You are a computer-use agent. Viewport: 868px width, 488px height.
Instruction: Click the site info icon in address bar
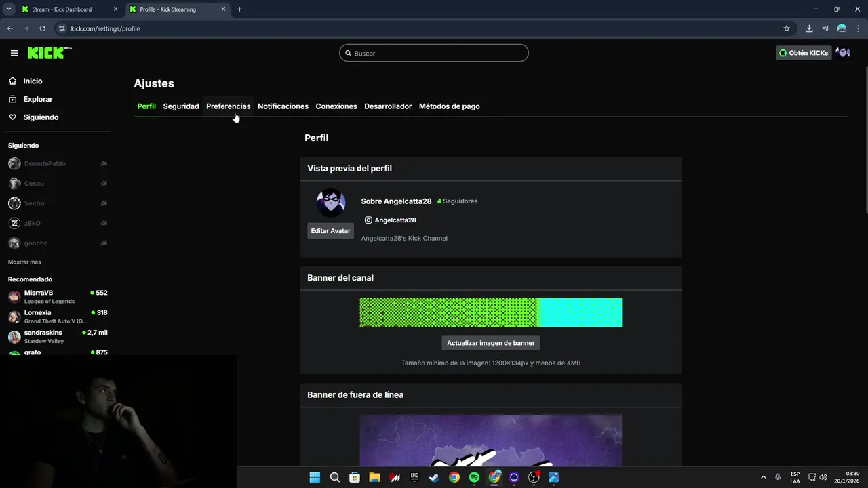(x=62, y=28)
